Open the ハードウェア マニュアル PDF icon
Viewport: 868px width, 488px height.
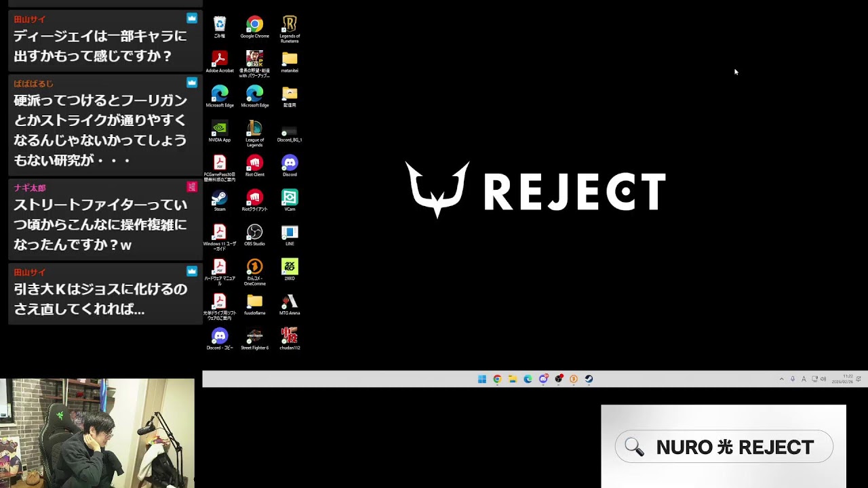click(220, 272)
